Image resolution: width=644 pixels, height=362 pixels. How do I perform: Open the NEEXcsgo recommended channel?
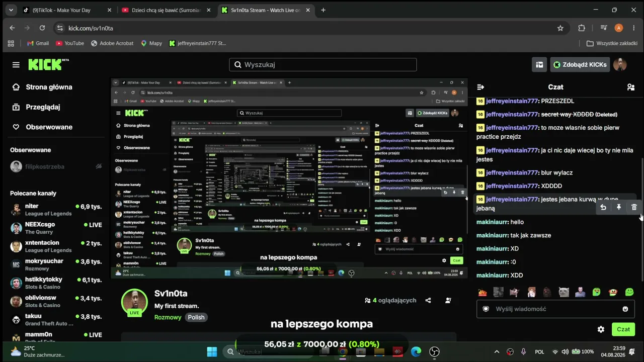pos(56,228)
